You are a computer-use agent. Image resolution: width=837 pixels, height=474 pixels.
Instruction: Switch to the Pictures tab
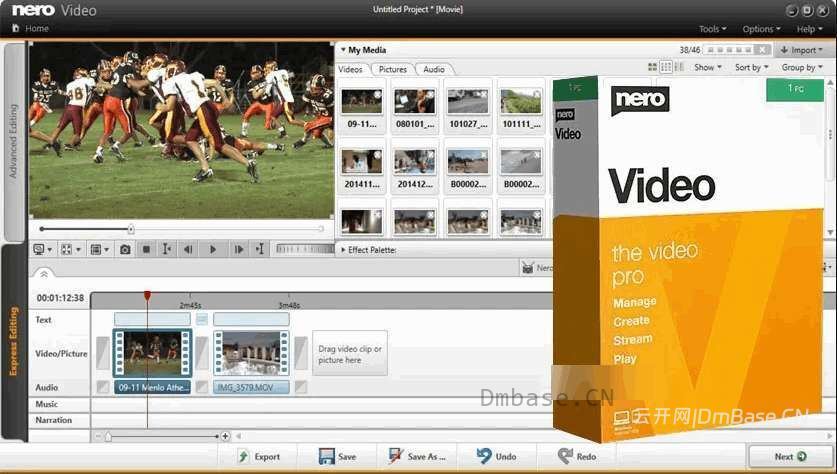[392, 69]
